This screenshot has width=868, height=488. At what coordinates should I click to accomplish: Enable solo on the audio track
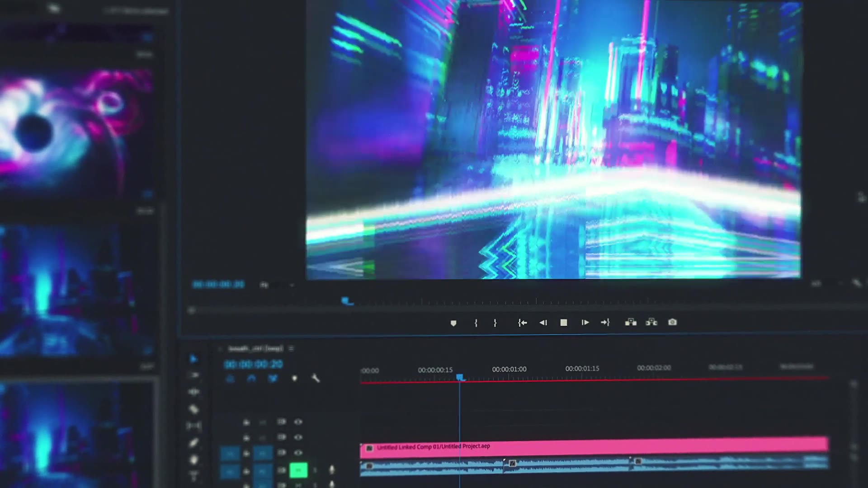315,470
